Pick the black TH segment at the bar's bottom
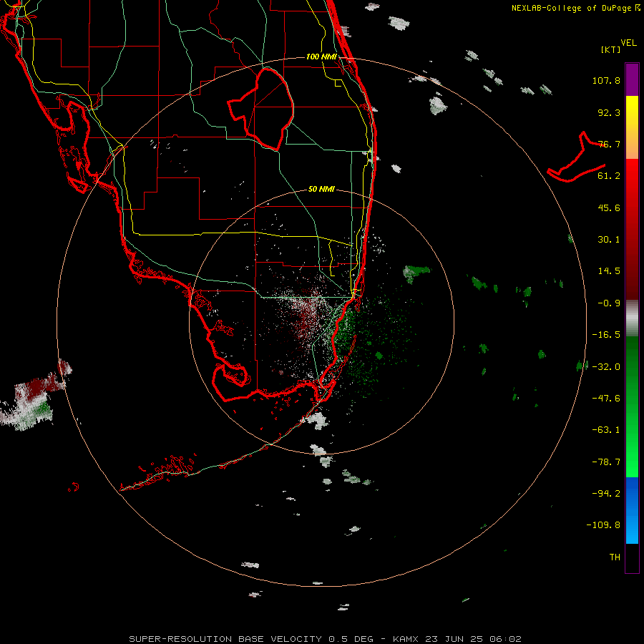The image size is (644, 644). [632, 558]
